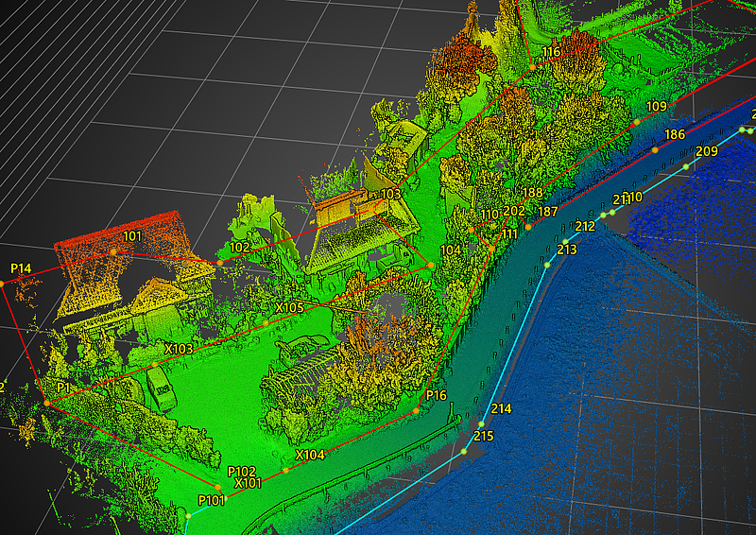756x535 pixels.
Task: Click the X104 boundary marker
Action: click(x=285, y=470)
